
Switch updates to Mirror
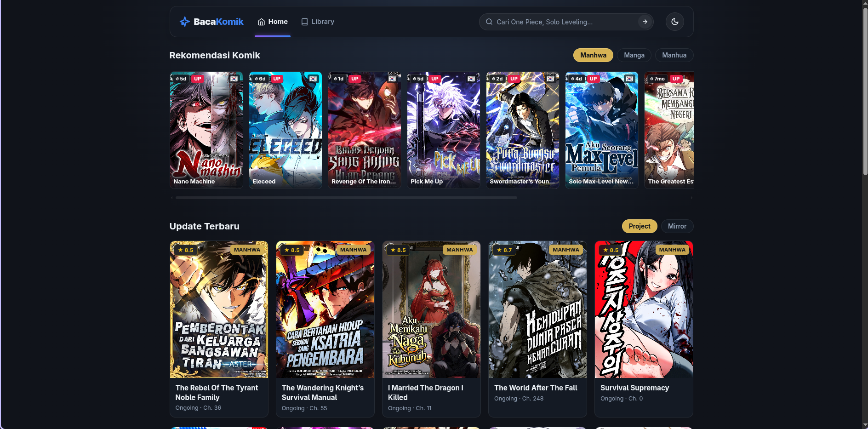point(677,226)
